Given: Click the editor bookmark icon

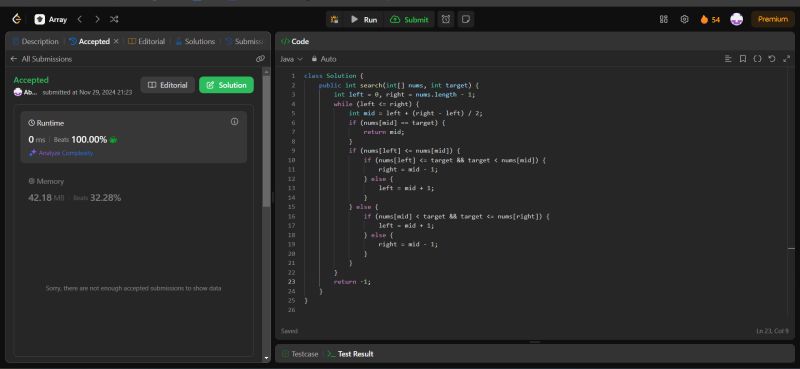Looking at the screenshot, I should [743, 59].
